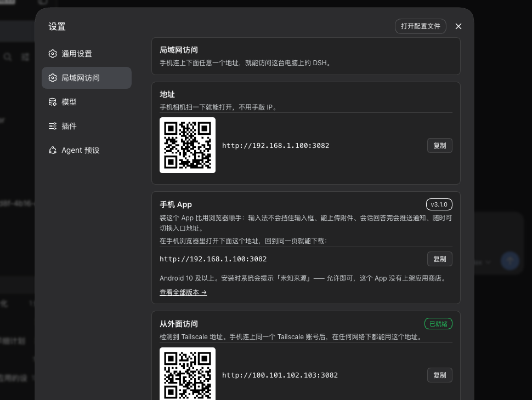Click the Tailscale QR code under 从外面访问

(x=188, y=374)
